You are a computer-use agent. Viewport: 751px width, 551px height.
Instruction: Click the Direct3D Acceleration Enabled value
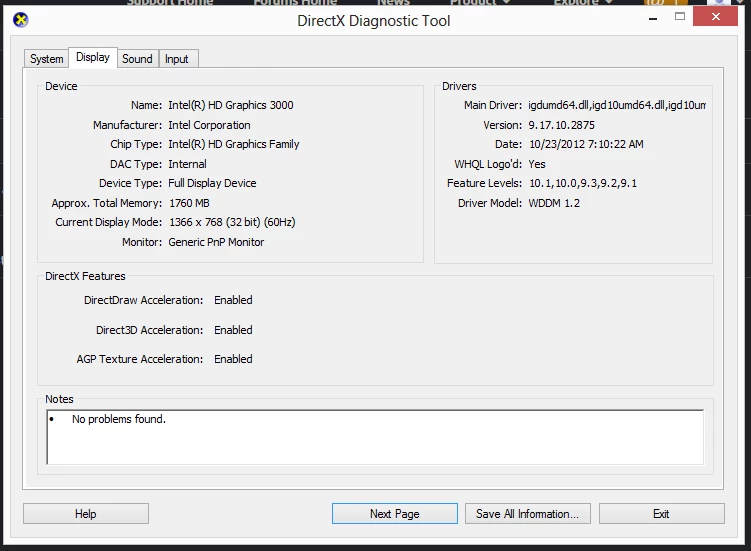click(233, 330)
